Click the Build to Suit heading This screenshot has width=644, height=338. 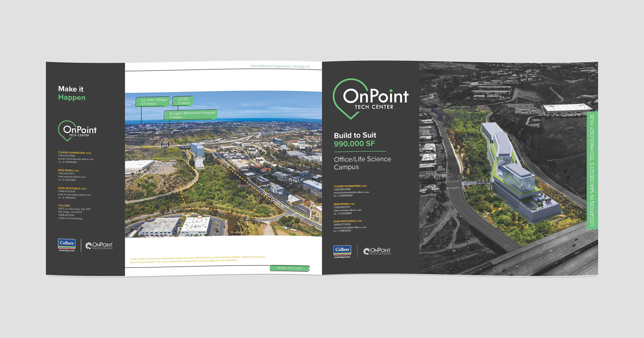pyautogui.click(x=355, y=135)
